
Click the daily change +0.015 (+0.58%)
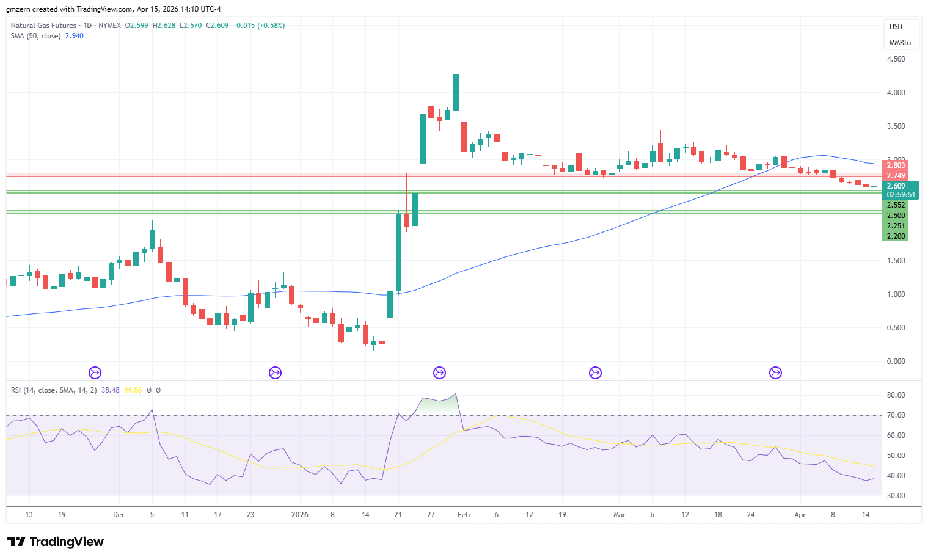pyautogui.click(x=259, y=26)
